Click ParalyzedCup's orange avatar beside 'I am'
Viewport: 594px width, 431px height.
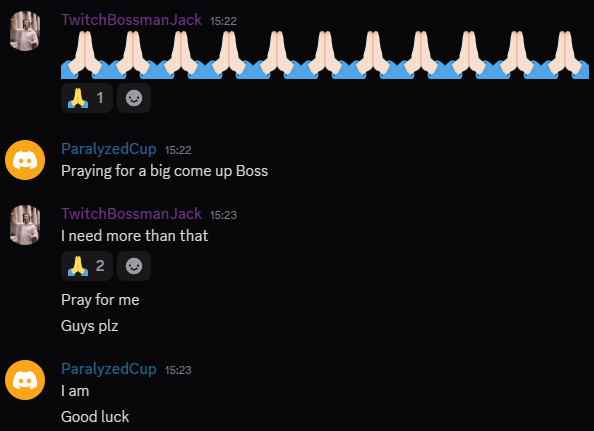(x=25, y=380)
